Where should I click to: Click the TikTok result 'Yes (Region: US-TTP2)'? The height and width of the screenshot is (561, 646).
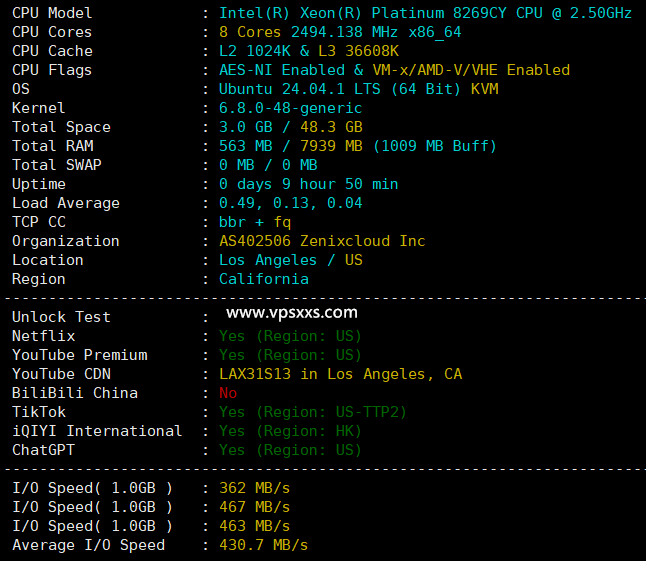coord(313,412)
